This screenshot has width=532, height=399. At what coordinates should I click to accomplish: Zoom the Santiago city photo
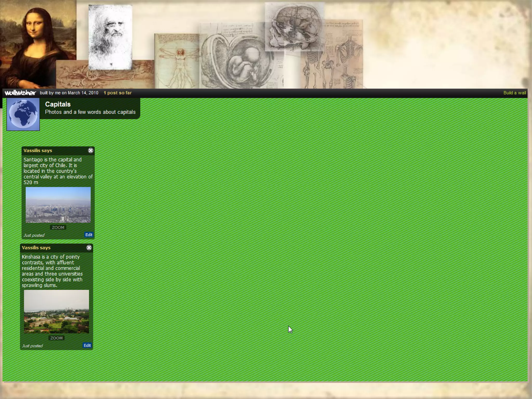point(58,228)
